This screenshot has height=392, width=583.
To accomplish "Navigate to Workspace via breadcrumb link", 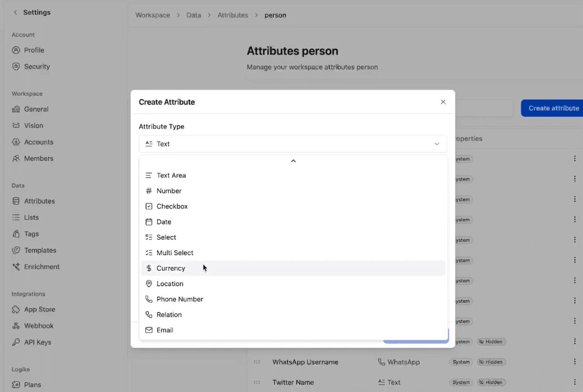I will pyautogui.click(x=153, y=15).
